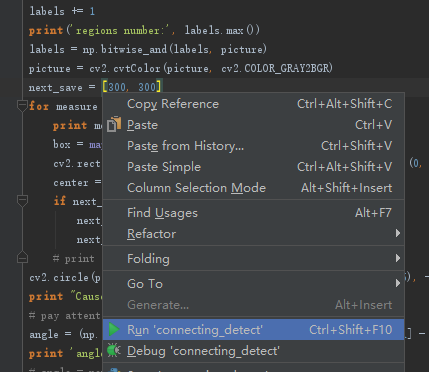
Task: Choose Find Usages menu item
Action: (253, 213)
